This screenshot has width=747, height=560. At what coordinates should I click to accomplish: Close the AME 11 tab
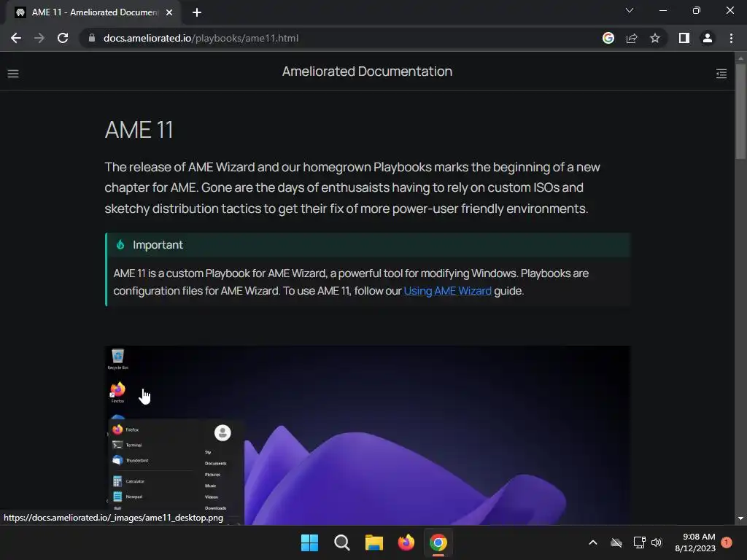coord(169,12)
